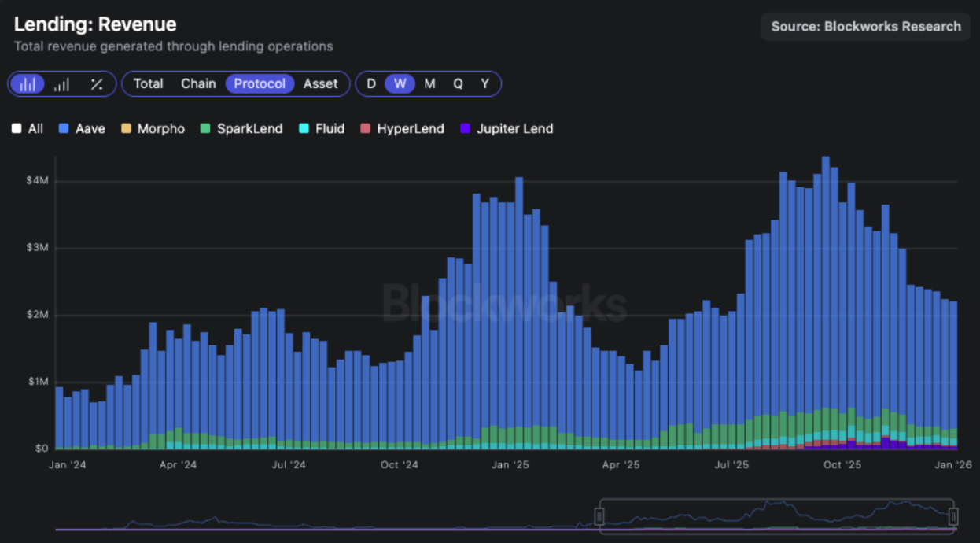Image resolution: width=980 pixels, height=543 pixels.
Task: Click the Apr '24 axis label
Action: coord(178,465)
